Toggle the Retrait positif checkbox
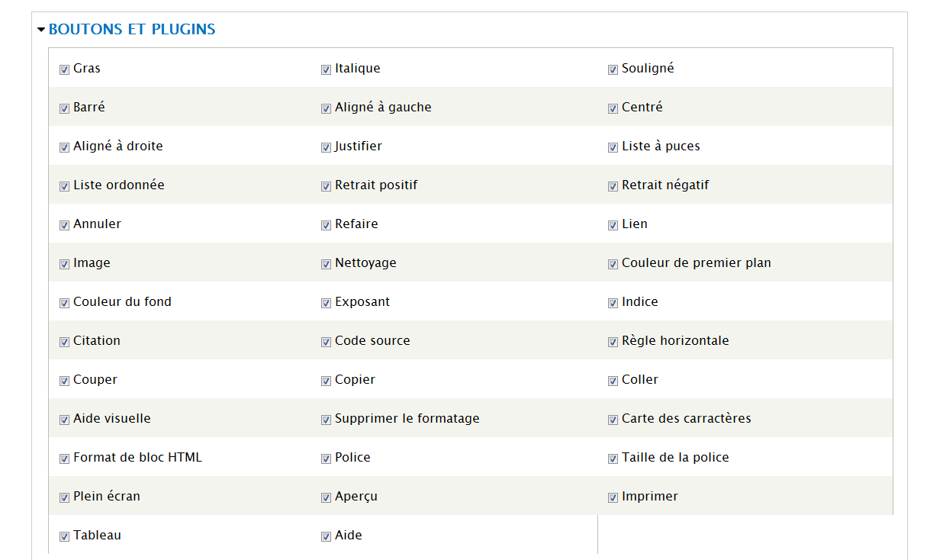 point(327,186)
